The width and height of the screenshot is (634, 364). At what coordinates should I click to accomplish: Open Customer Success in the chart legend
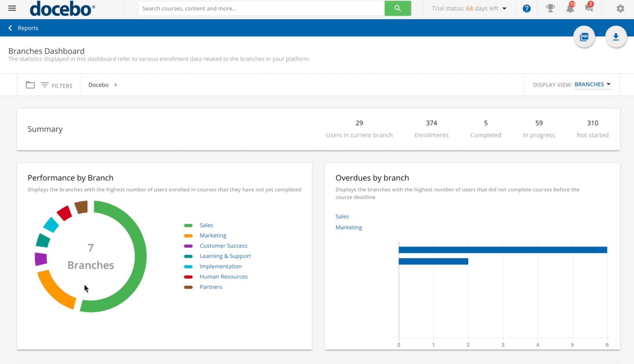click(x=223, y=246)
